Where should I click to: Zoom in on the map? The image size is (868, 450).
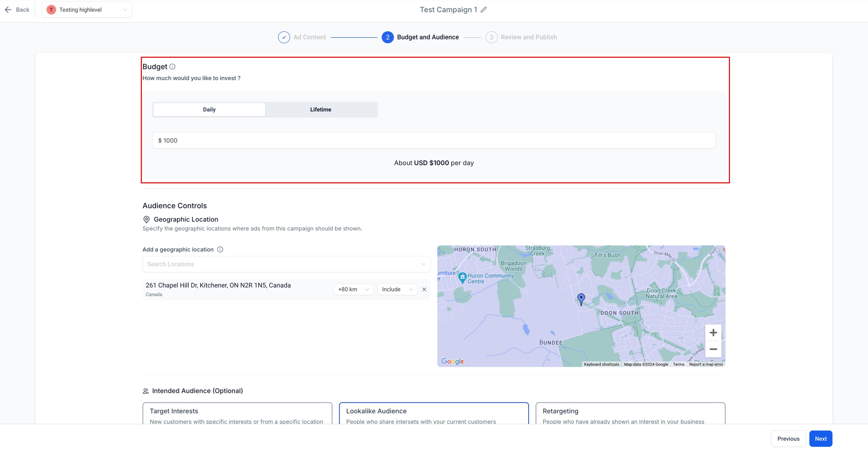(713, 333)
